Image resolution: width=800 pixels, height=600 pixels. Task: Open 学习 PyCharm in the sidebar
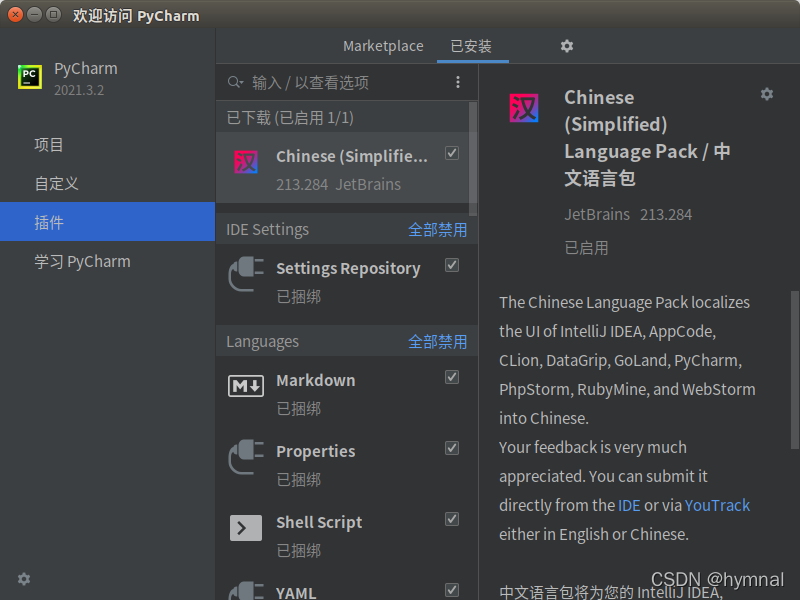click(x=108, y=262)
